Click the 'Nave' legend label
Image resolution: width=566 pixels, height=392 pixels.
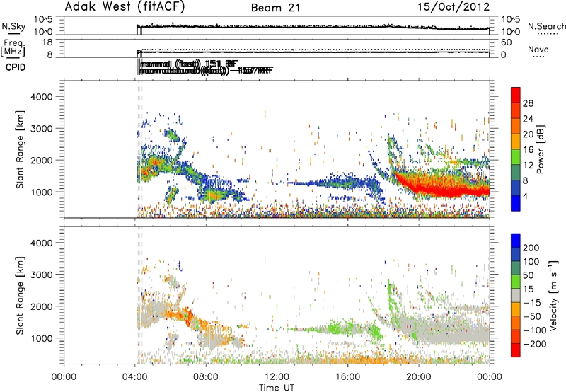(538, 49)
